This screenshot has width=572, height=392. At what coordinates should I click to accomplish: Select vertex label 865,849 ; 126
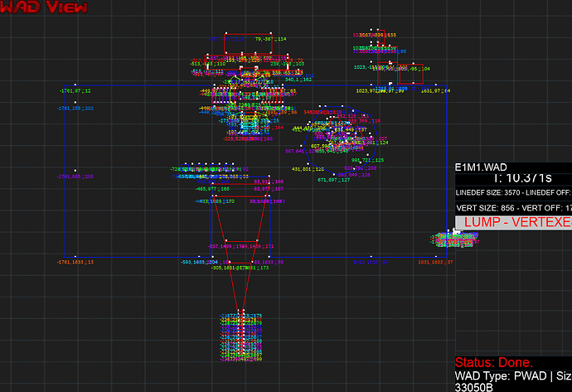354,175
